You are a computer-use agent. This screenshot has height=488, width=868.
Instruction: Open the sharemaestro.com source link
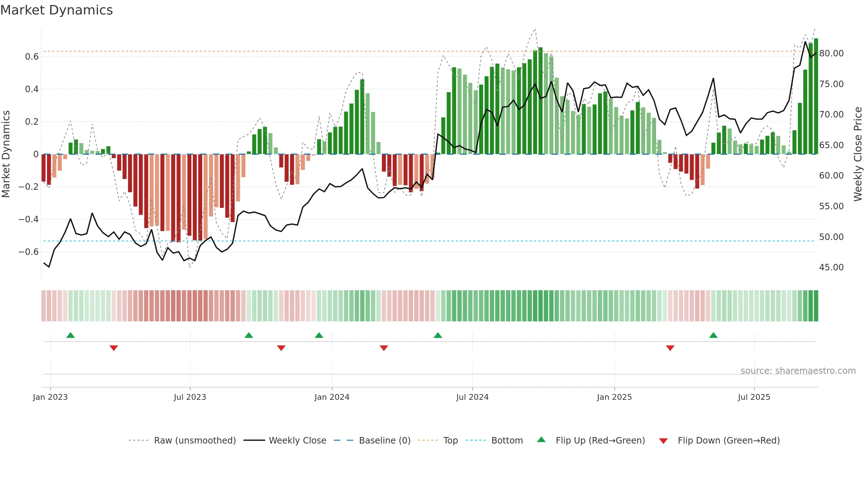pyautogui.click(x=798, y=371)
